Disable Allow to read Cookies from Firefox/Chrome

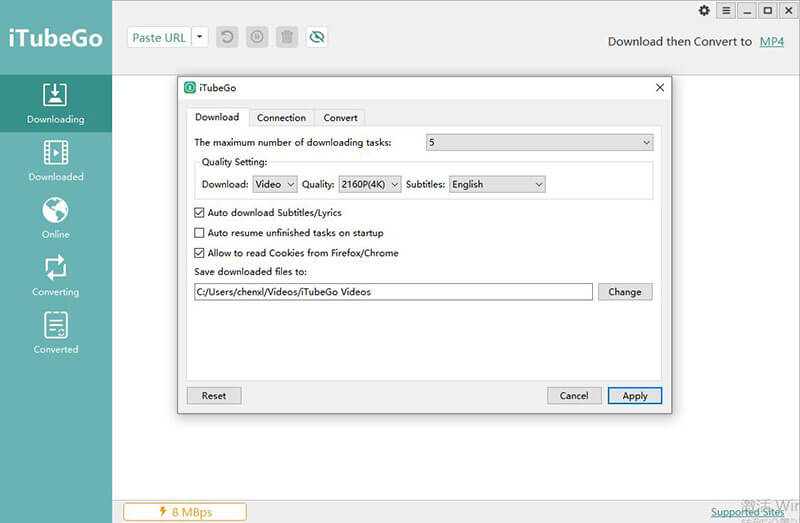pyautogui.click(x=199, y=253)
